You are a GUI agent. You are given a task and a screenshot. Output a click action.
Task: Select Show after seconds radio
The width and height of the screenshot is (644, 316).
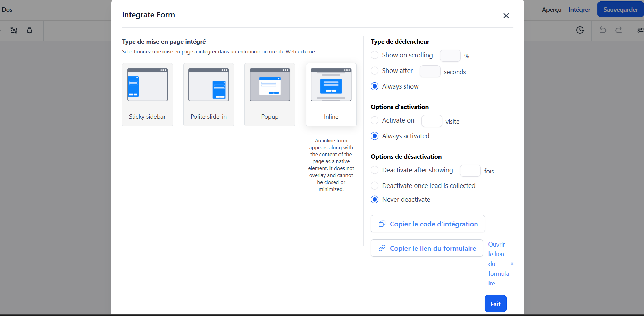375,71
